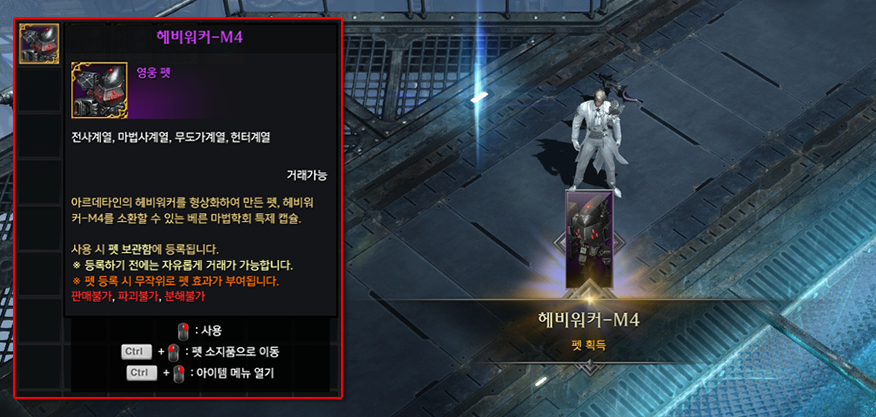Image resolution: width=876 pixels, height=417 pixels.
Task: Click the orange 펫 등록 시 무작위 warning line
Action: pyautogui.click(x=175, y=281)
